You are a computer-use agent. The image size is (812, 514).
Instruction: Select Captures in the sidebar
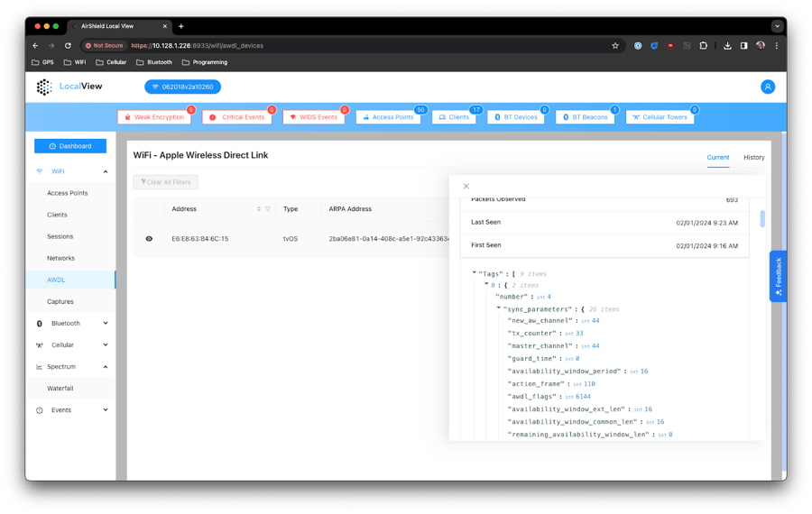(x=60, y=302)
